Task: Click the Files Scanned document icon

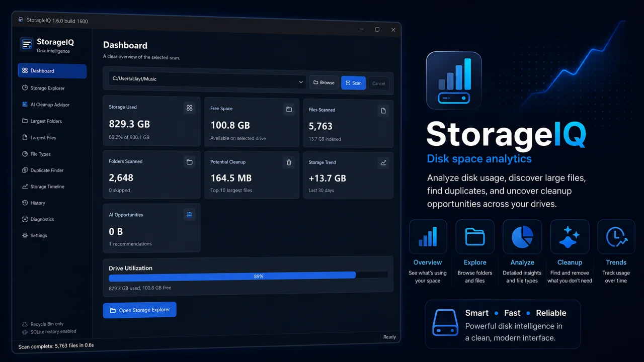Action: [x=383, y=111]
